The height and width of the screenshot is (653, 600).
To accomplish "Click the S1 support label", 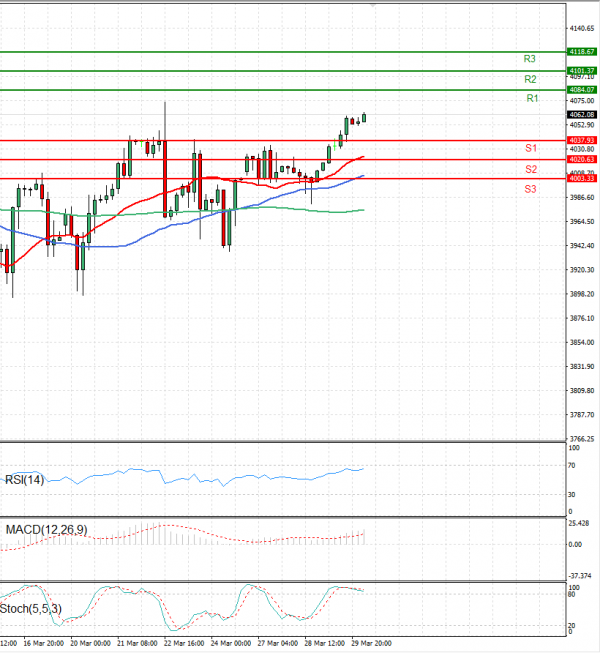I will pyautogui.click(x=531, y=148).
